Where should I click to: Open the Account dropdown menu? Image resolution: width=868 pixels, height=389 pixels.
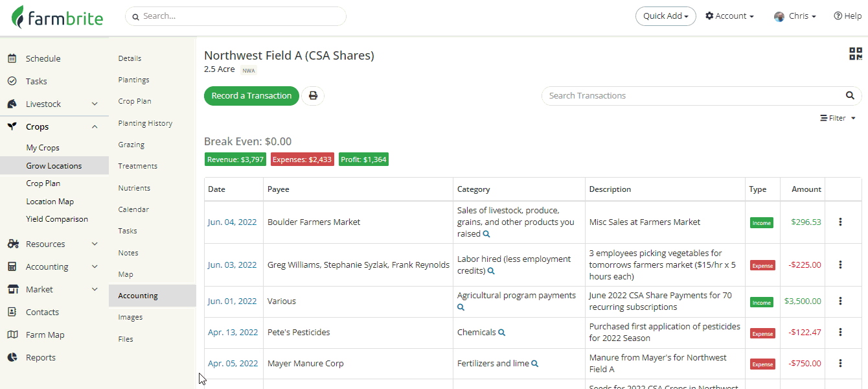click(729, 16)
